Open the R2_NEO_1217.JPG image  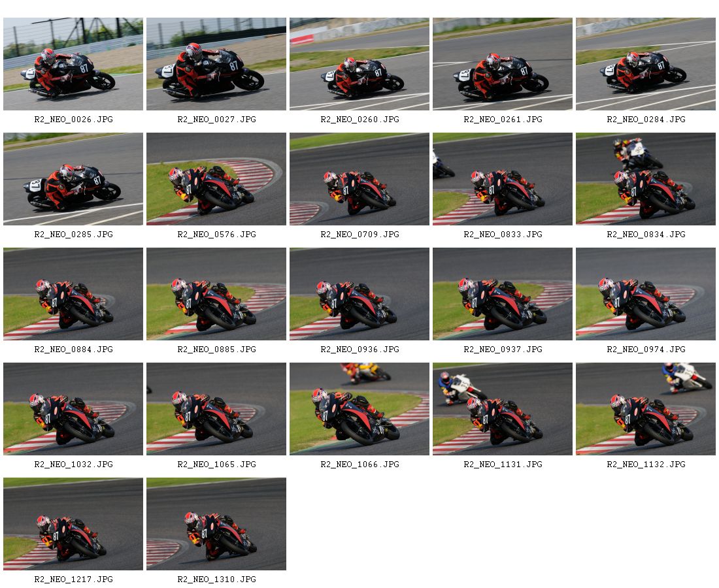click(73, 524)
